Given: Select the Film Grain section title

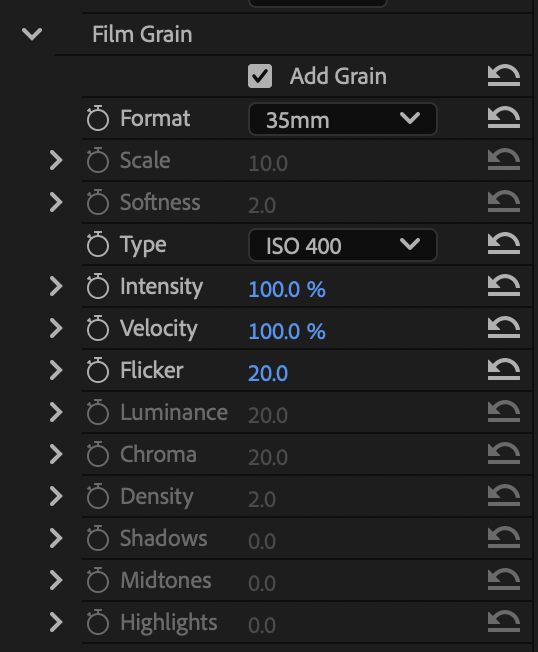Looking at the screenshot, I should point(142,34).
